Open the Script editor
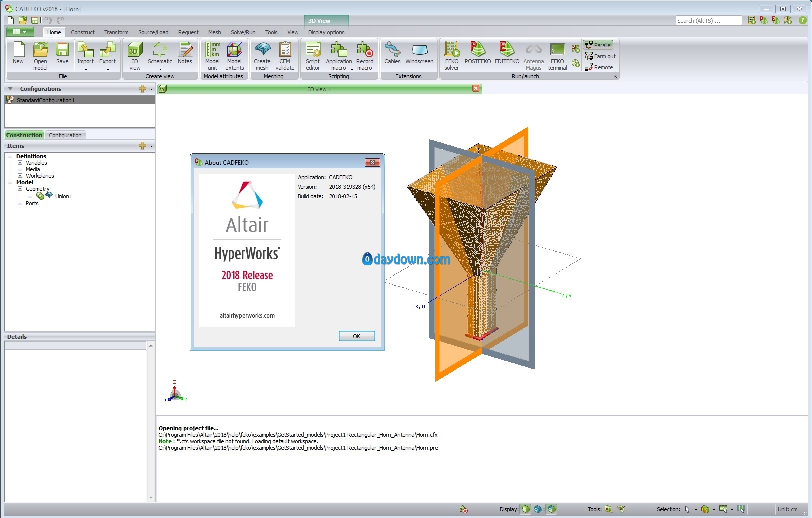Image resolution: width=812 pixels, height=518 pixels. [x=313, y=56]
